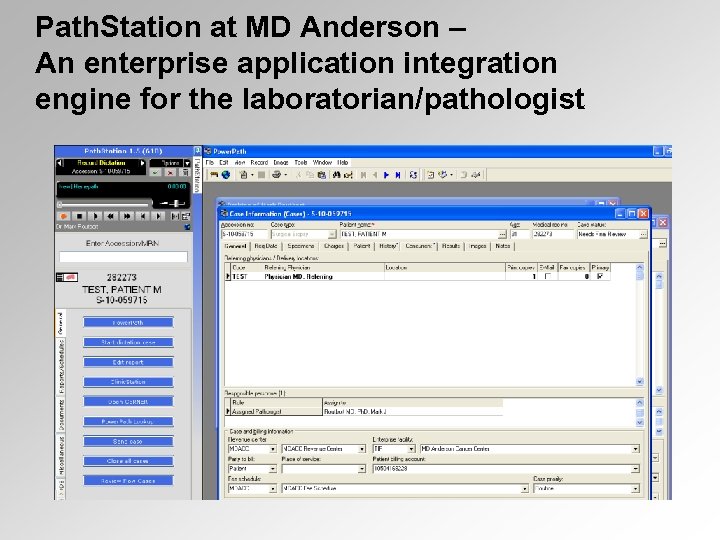The width and height of the screenshot is (720, 540).
Task: Fast-forward the dictation recording
Action: [x=127, y=216]
